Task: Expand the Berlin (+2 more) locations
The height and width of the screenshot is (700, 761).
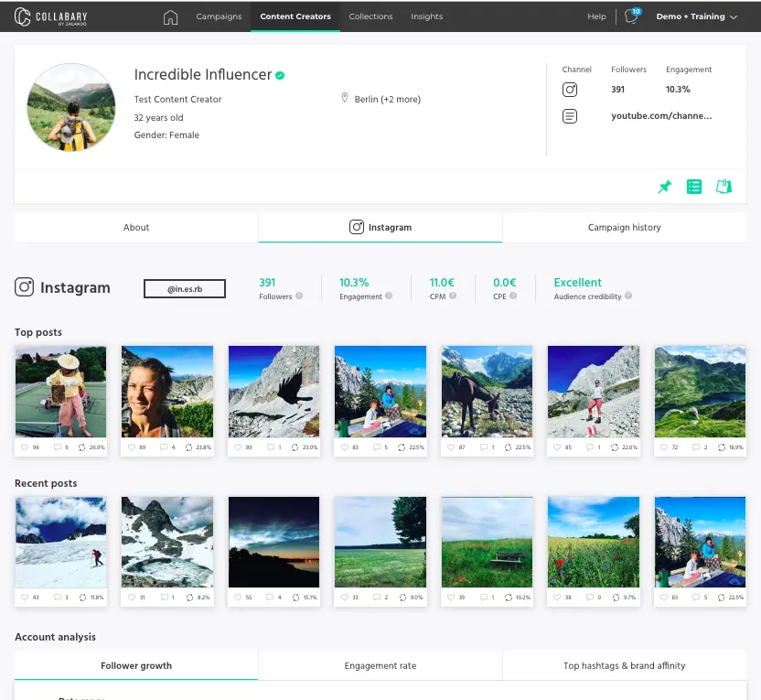Action: [x=386, y=99]
